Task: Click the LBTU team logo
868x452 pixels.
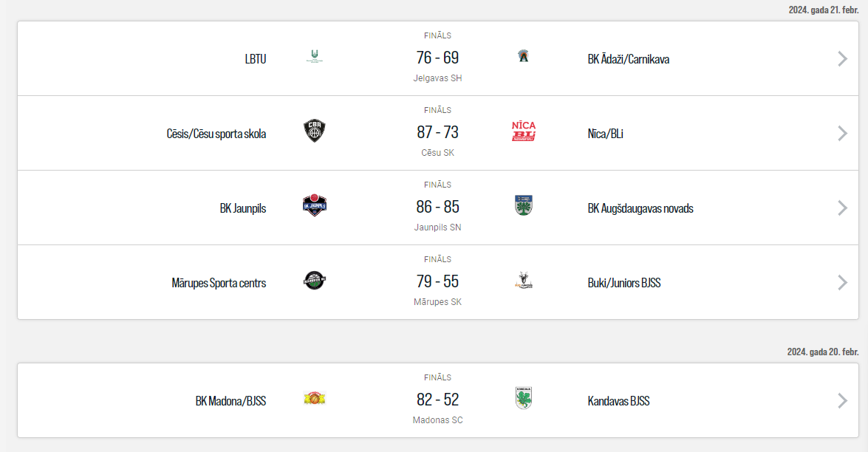Action: 315,57
